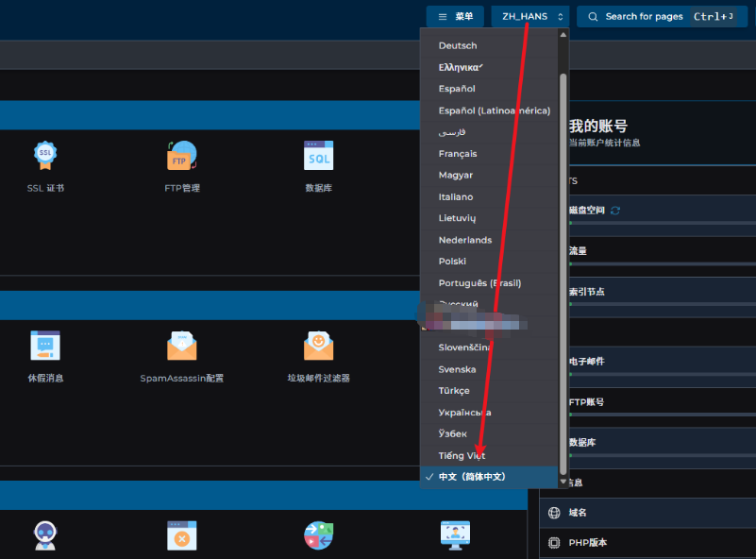Open the ZH_HANS language dropdown
This screenshot has height=559, width=756.
coord(533,16)
